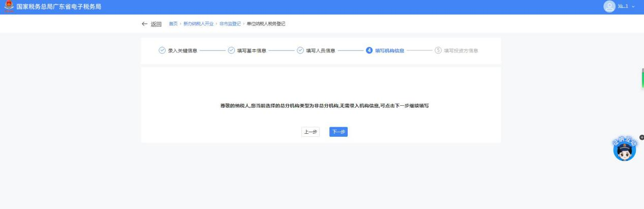Viewport: 644px width, 209px height.
Task: Click the user avatar icon
Action: click(609, 7)
